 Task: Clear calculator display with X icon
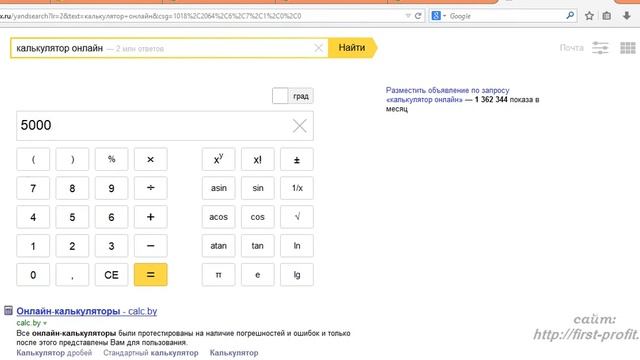300,126
